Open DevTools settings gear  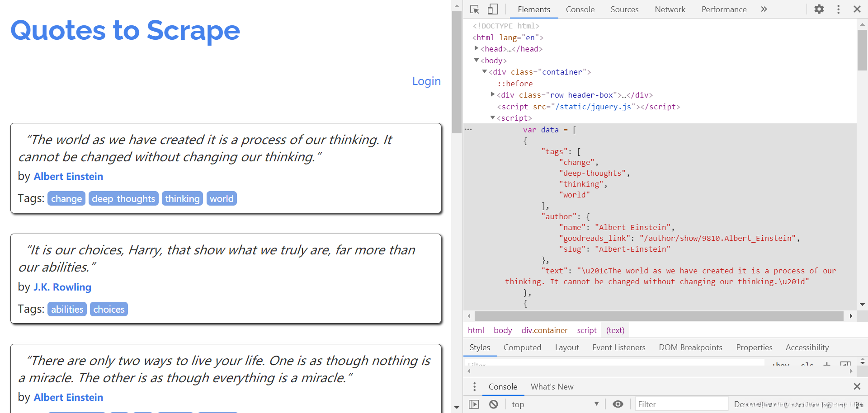click(819, 9)
